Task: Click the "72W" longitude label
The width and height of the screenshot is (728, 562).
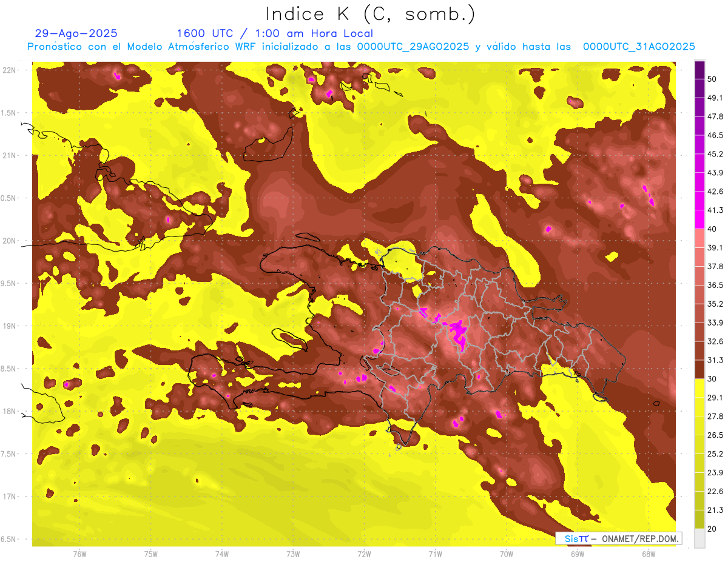Action: click(x=364, y=554)
